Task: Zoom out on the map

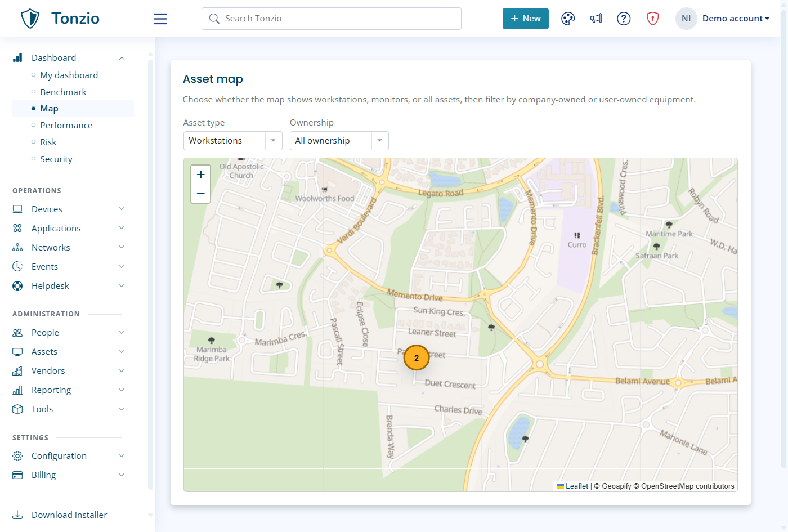Action: [200, 194]
